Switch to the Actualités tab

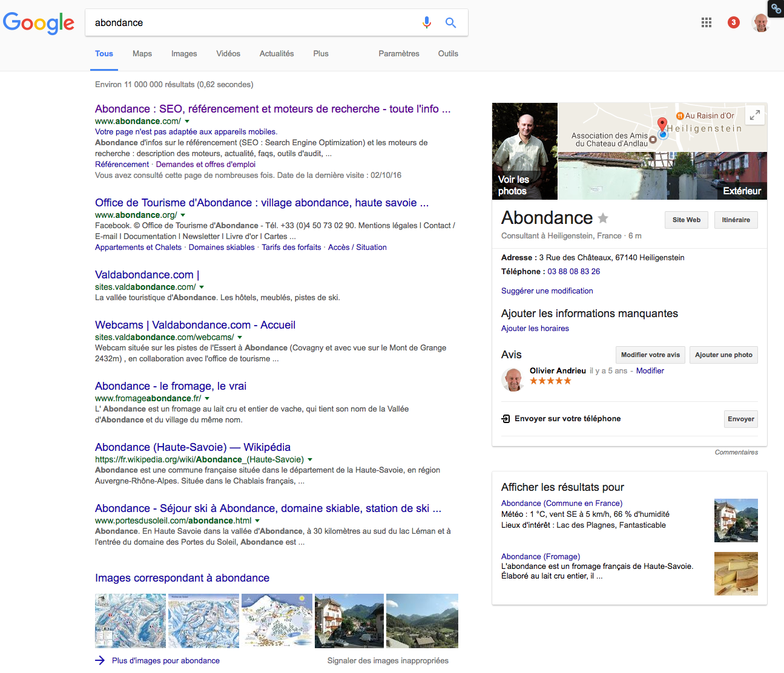pos(277,53)
